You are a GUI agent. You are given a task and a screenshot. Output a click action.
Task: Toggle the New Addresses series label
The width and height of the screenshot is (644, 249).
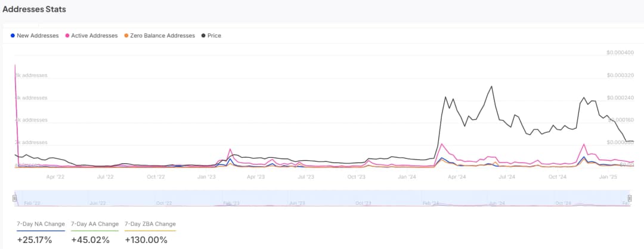(38, 36)
